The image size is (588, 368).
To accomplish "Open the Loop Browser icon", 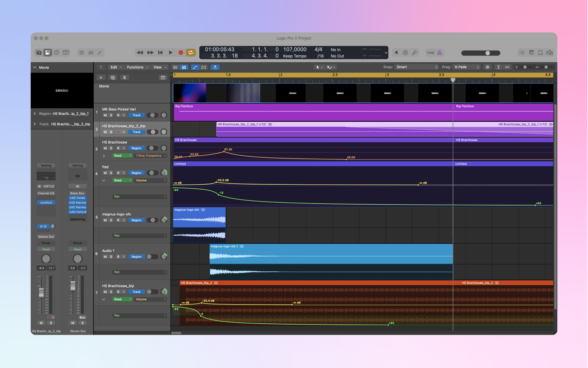I will coord(541,53).
